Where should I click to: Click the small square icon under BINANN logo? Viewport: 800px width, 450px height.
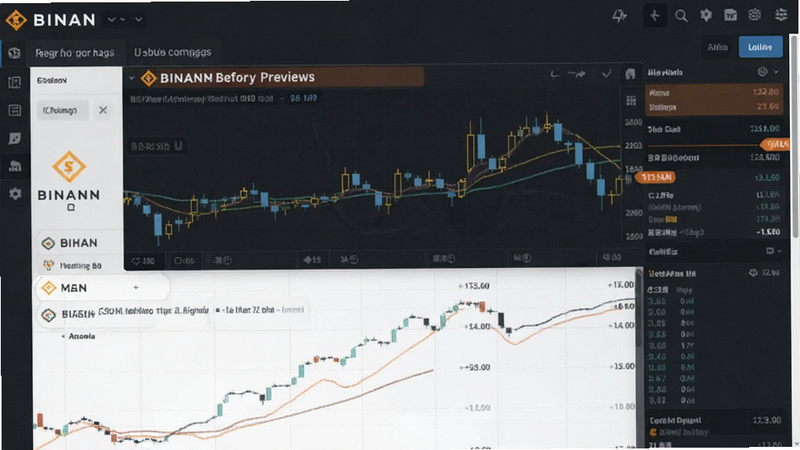click(71, 207)
